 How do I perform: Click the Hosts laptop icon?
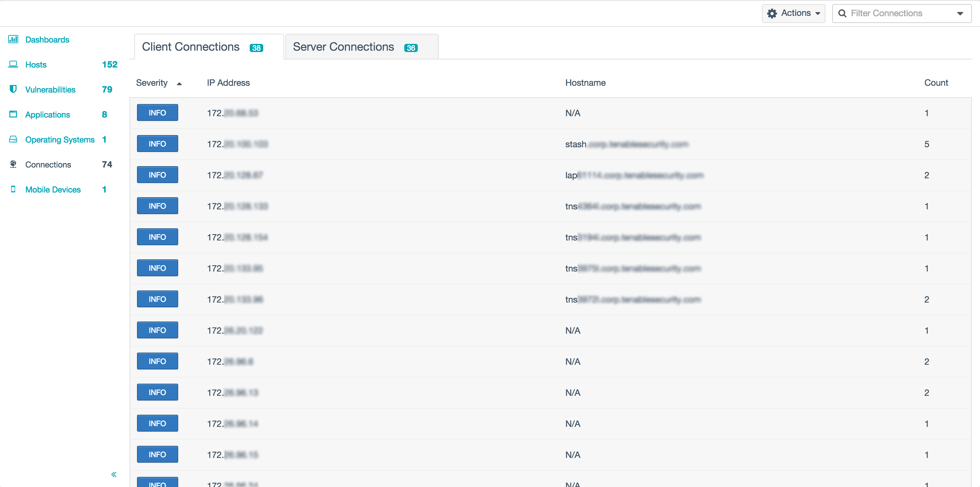point(13,65)
